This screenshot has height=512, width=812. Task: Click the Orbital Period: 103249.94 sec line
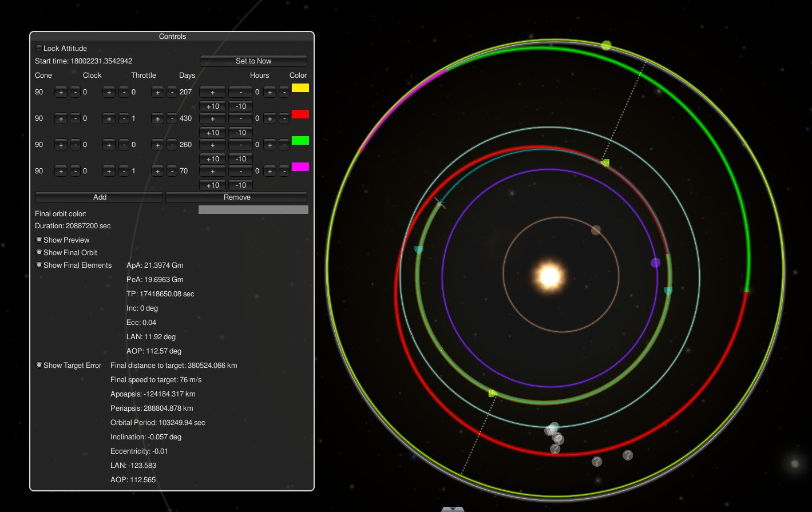(158, 423)
